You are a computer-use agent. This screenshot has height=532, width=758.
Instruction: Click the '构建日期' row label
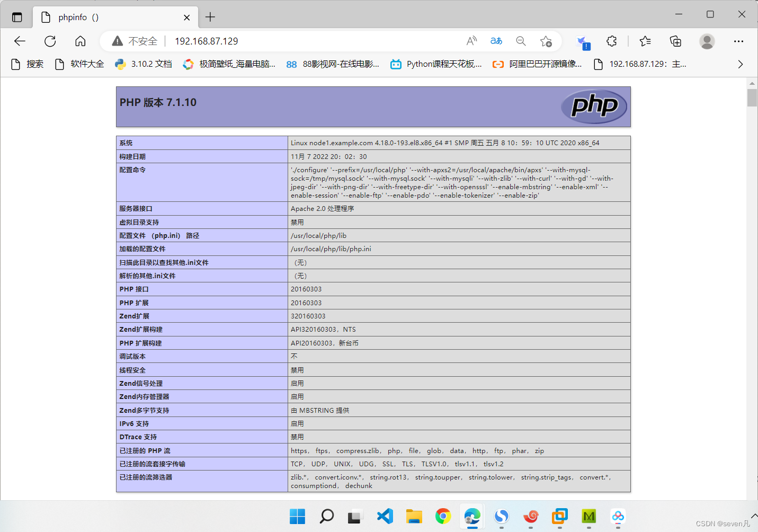click(x=132, y=157)
